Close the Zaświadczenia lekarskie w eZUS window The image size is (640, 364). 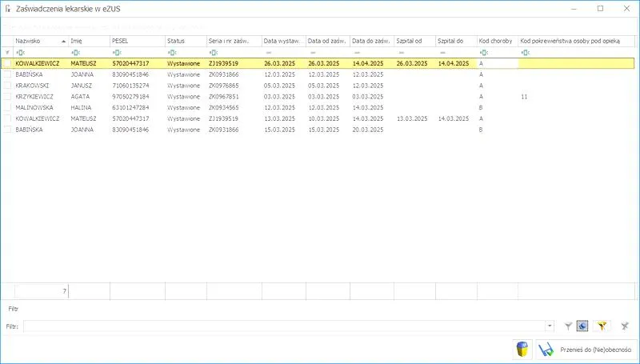(x=626, y=9)
